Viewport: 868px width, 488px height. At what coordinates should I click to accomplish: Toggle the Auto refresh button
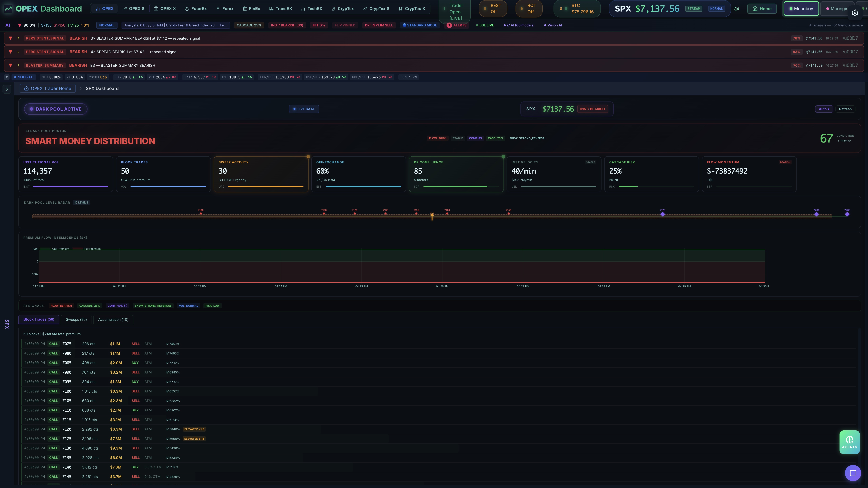[x=824, y=109]
